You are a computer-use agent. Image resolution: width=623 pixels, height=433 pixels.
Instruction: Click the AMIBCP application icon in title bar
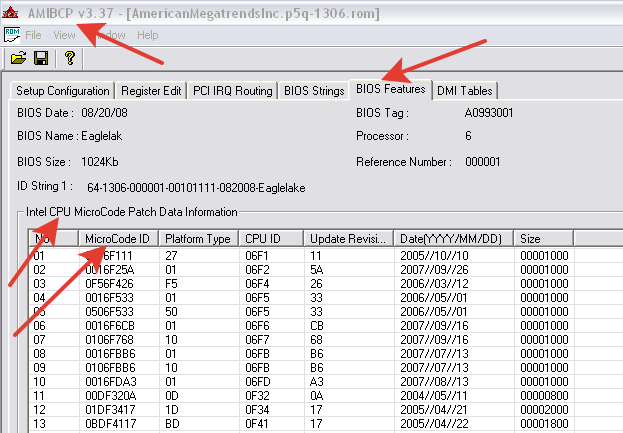pyautogui.click(x=10, y=13)
